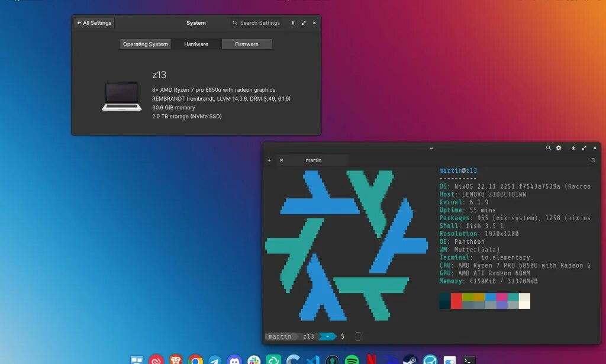Launch Visual Studio Code from the dock

(x=312, y=360)
